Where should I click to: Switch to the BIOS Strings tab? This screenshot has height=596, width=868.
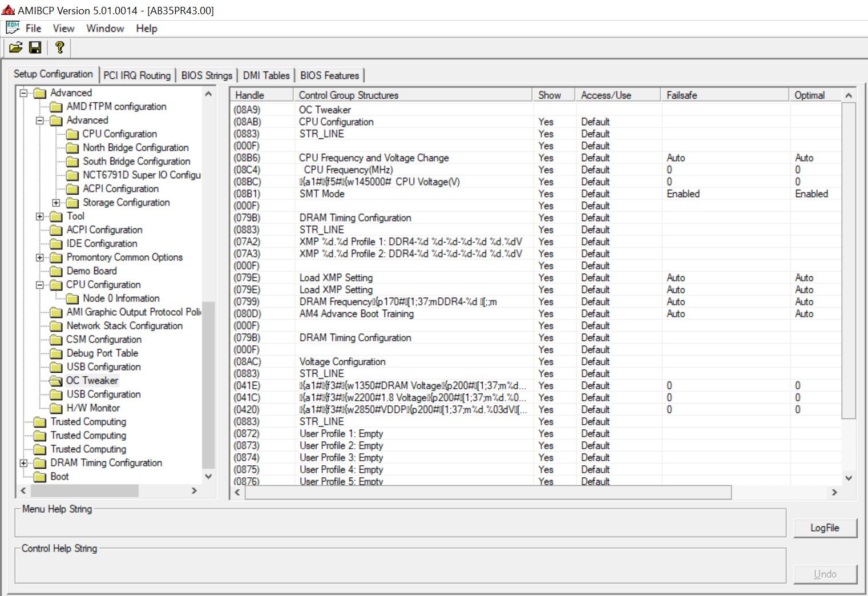coord(207,75)
